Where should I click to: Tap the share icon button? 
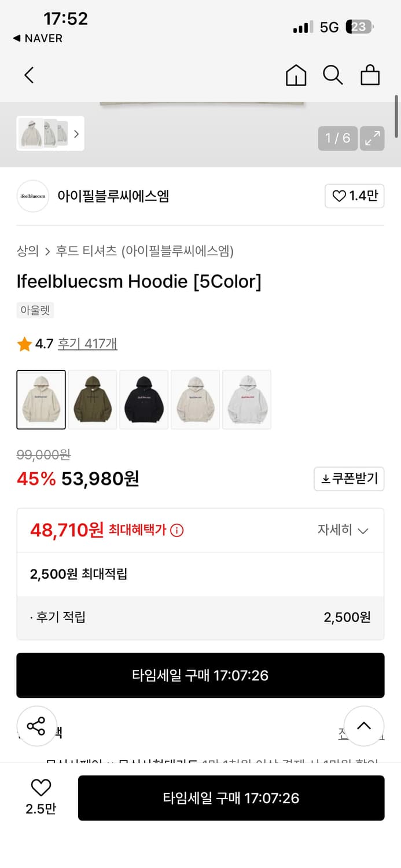pos(36,726)
